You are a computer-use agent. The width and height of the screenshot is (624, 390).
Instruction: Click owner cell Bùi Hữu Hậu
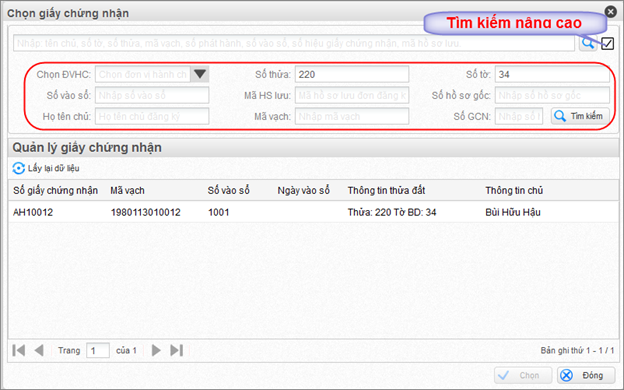click(513, 212)
